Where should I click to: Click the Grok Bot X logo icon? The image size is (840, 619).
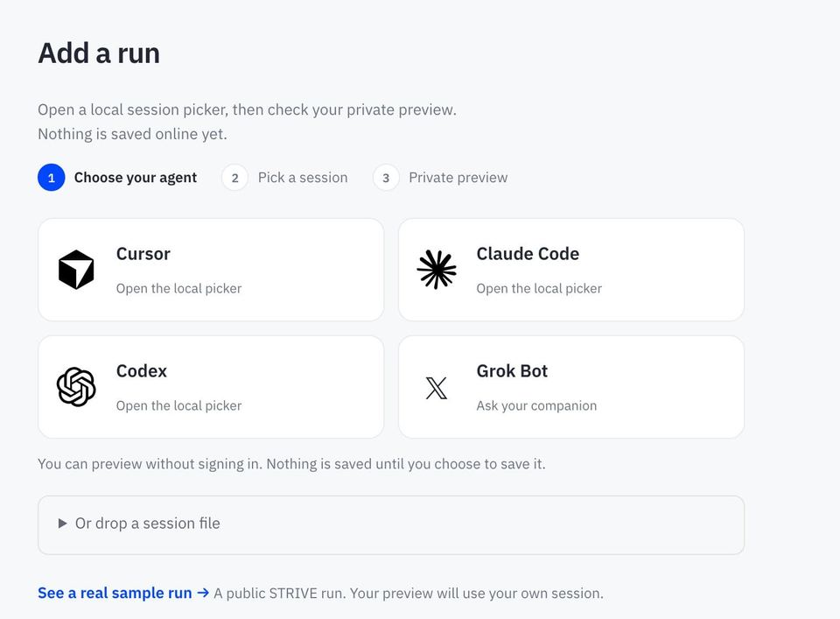(437, 388)
